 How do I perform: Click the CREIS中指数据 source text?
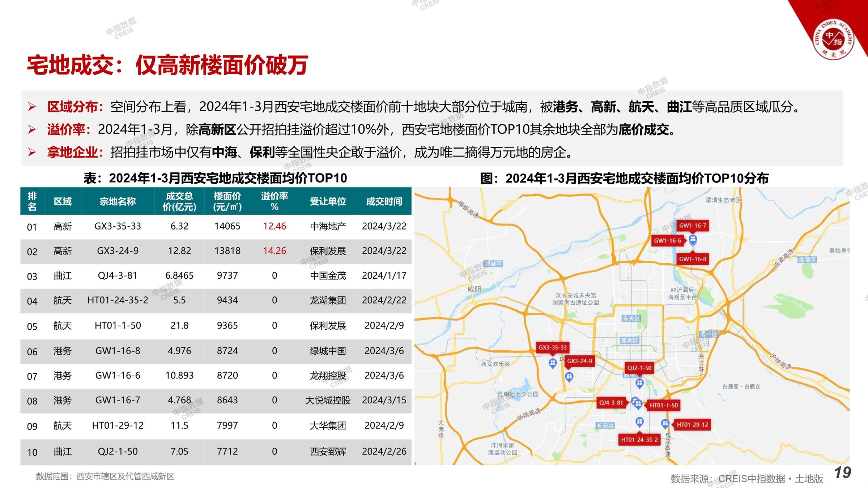pyautogui.click(x=751, y=479)
